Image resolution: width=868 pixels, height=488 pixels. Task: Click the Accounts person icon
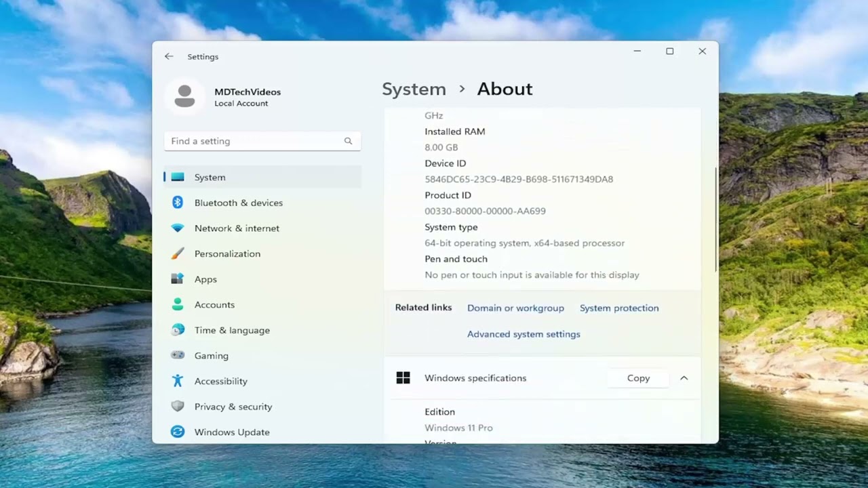(178, 304)
